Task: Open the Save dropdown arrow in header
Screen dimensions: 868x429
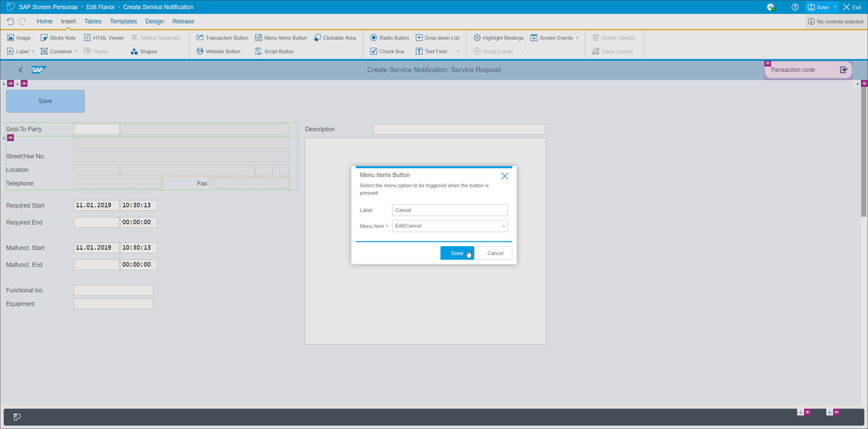Action: [x=835, y=7]
